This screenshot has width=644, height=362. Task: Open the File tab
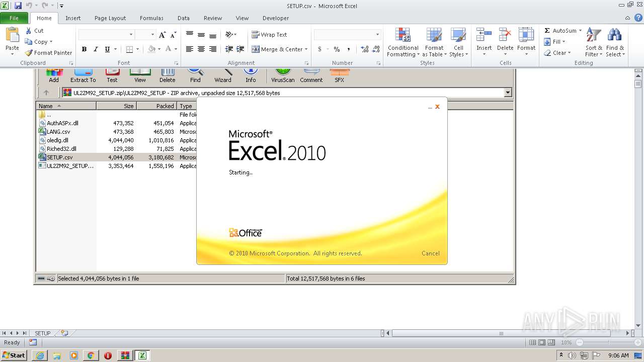coord(14,18)
